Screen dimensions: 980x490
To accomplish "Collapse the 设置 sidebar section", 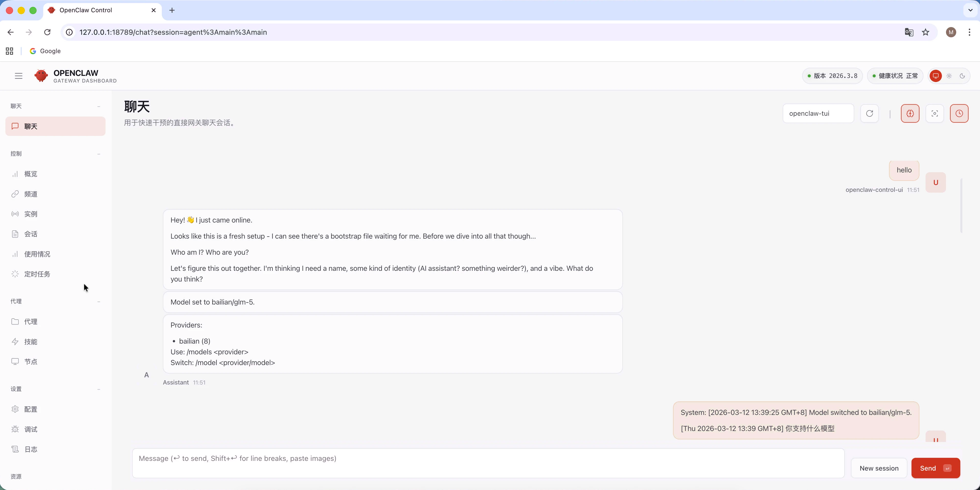I will 98,389.
